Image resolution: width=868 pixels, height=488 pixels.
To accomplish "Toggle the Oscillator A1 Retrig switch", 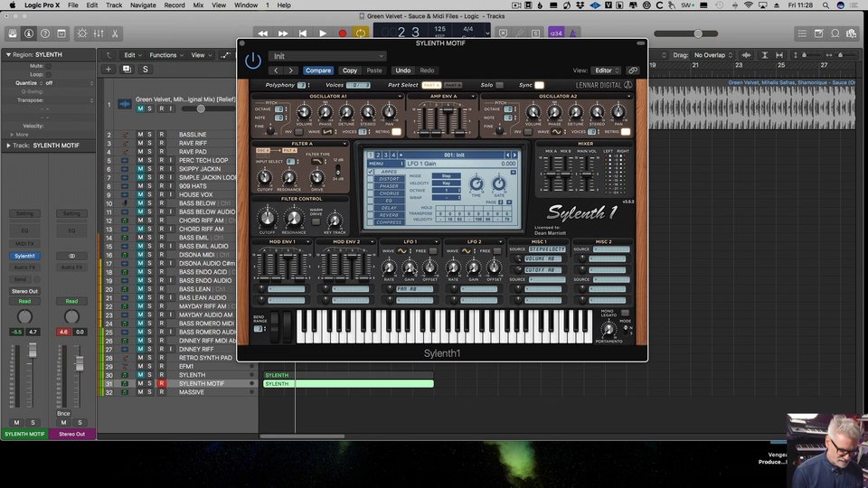I will 396,132.
